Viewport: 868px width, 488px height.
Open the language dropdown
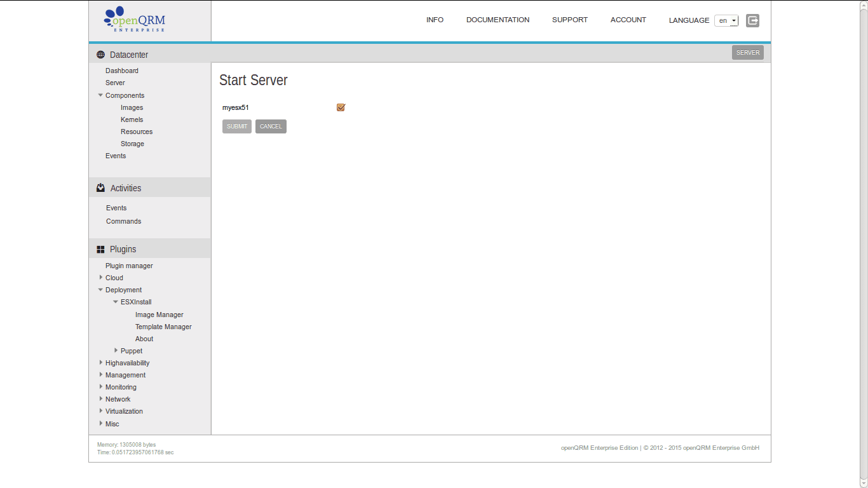(726, 20)
